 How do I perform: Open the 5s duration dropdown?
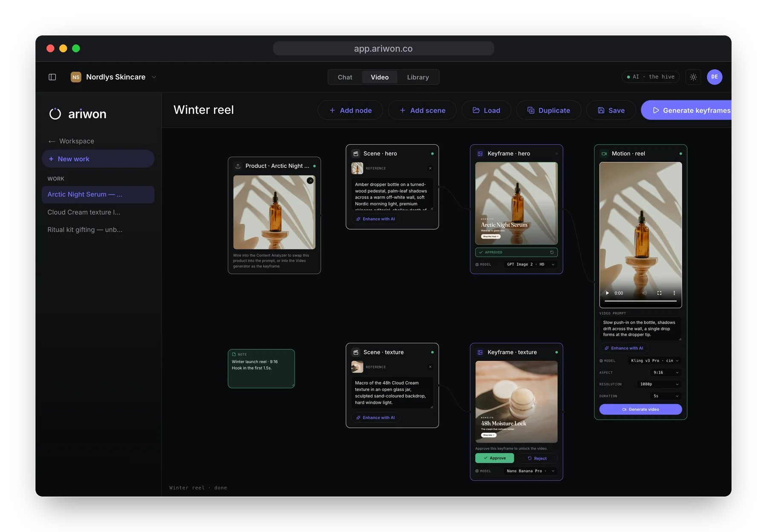click(x=666, y=396)
